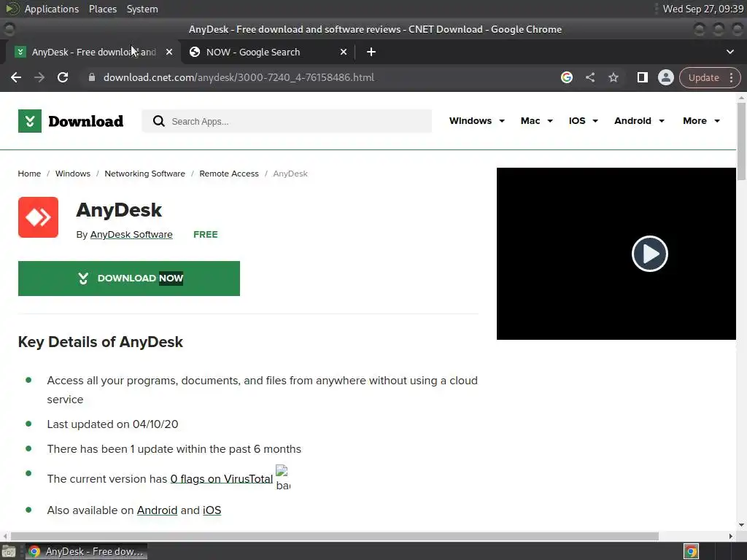This screenshot has height=560, width=747.
Task: Close the NOW - Google Search tab
Action: [344, 52]
